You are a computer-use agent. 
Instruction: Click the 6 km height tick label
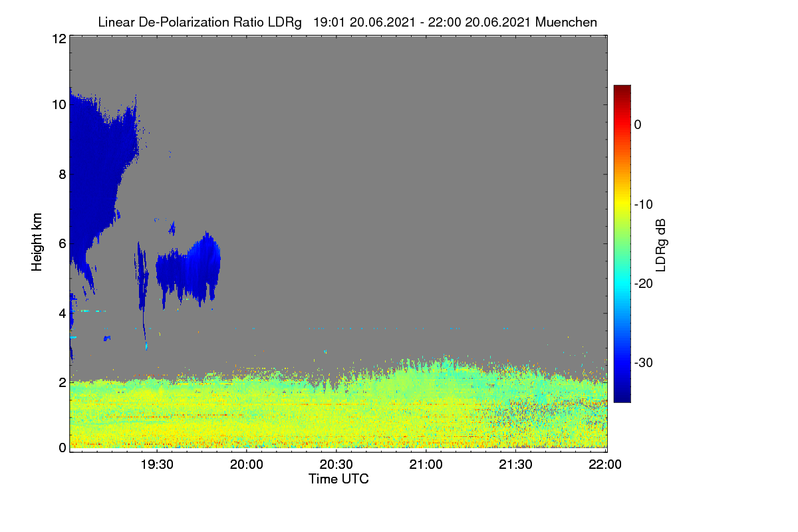click(x=62, y=243)
